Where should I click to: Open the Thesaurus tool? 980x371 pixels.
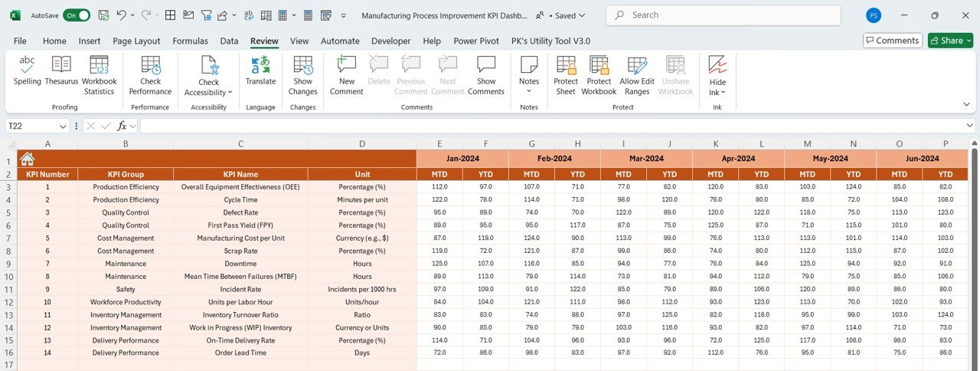click(61, 70)
